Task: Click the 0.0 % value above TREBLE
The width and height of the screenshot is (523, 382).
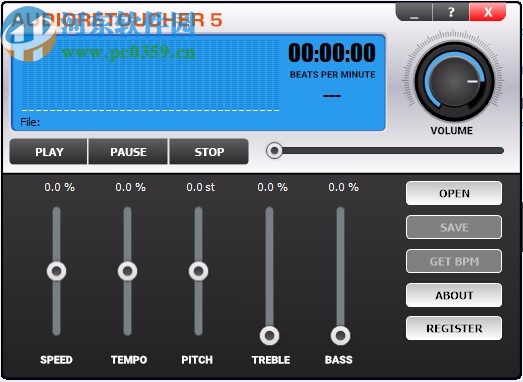Action: coord(272,187)
